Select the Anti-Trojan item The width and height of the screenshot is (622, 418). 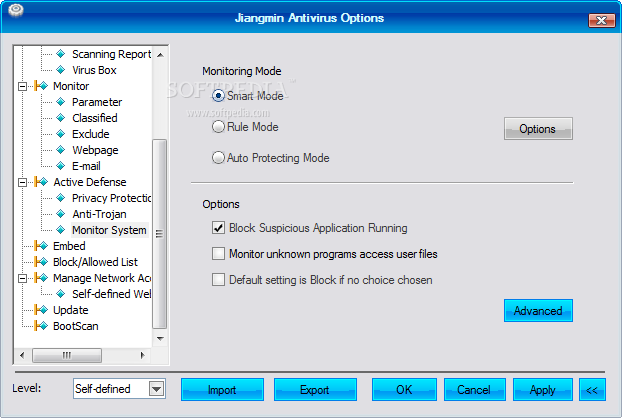point(99,214)
